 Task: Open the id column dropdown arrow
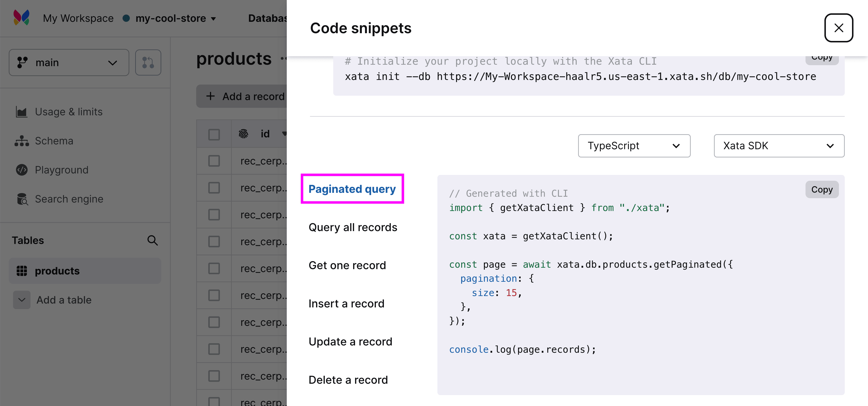point(284,134)
